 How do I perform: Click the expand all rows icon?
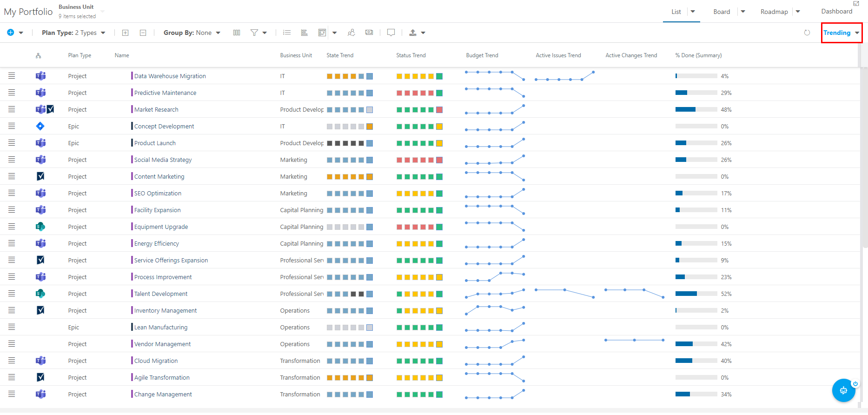point(125,33)
